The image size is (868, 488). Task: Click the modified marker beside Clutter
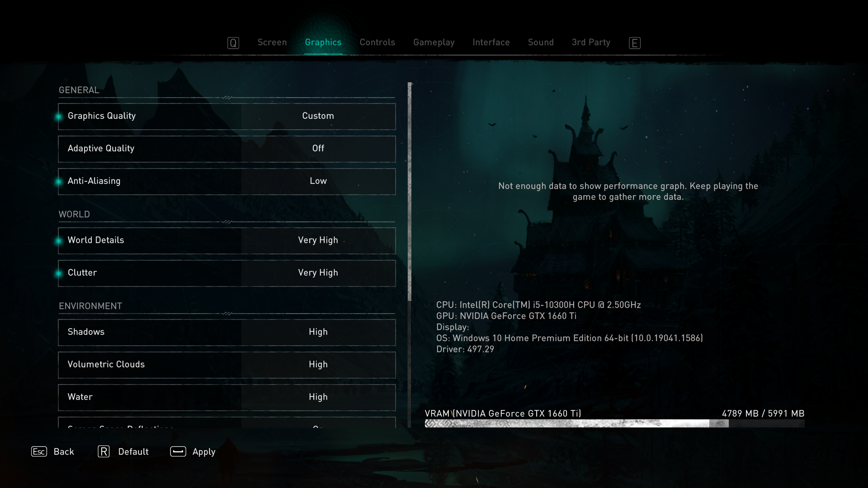click(x=59, y=273)
